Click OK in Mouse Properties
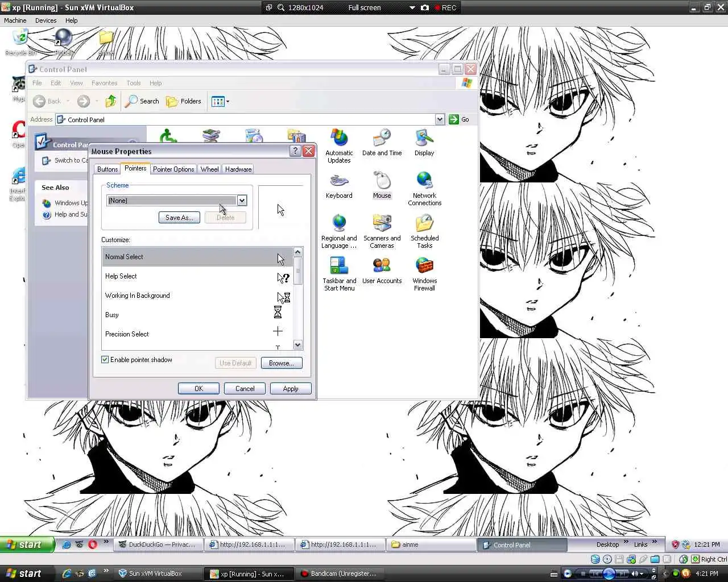 [198, 389]
